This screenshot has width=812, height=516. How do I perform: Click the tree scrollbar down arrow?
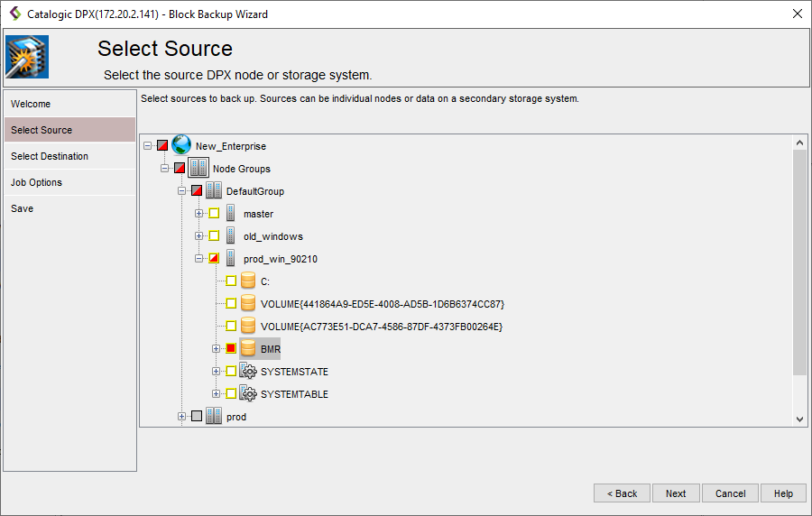(x=799, y=419)
